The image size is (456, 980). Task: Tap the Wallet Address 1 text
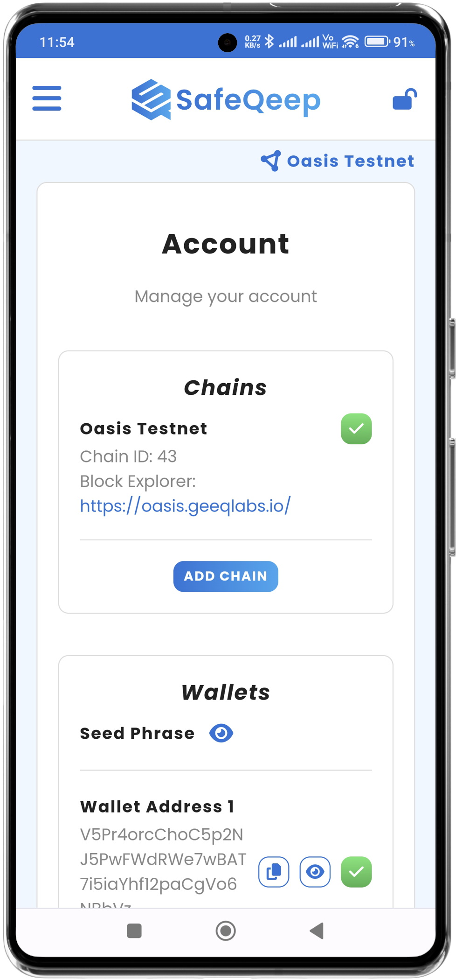tap(163, 859)
